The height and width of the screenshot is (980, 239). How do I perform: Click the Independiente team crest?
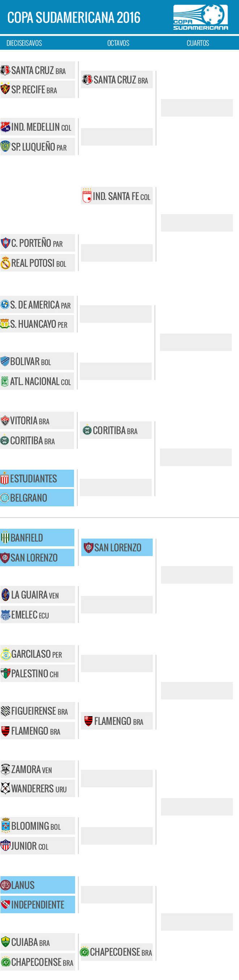coord(5,905)
